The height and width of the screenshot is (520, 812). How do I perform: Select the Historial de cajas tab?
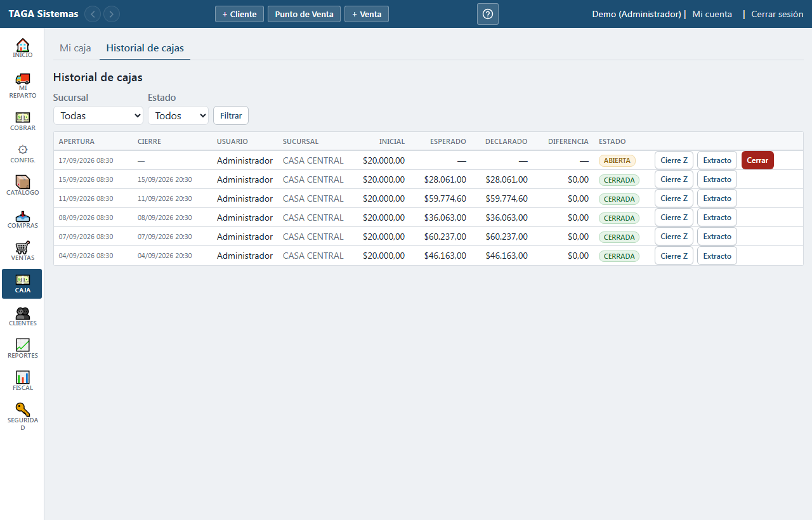click(x=145, y=48)
